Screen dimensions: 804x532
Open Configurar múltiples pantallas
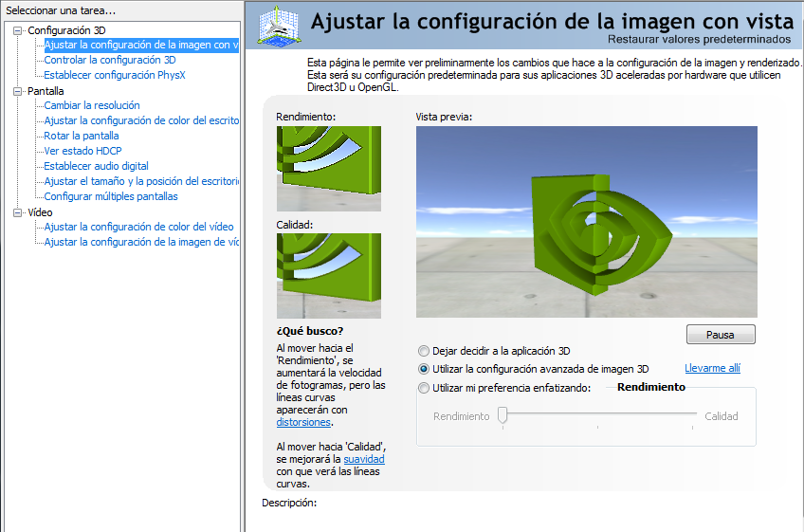click(111, 196)
